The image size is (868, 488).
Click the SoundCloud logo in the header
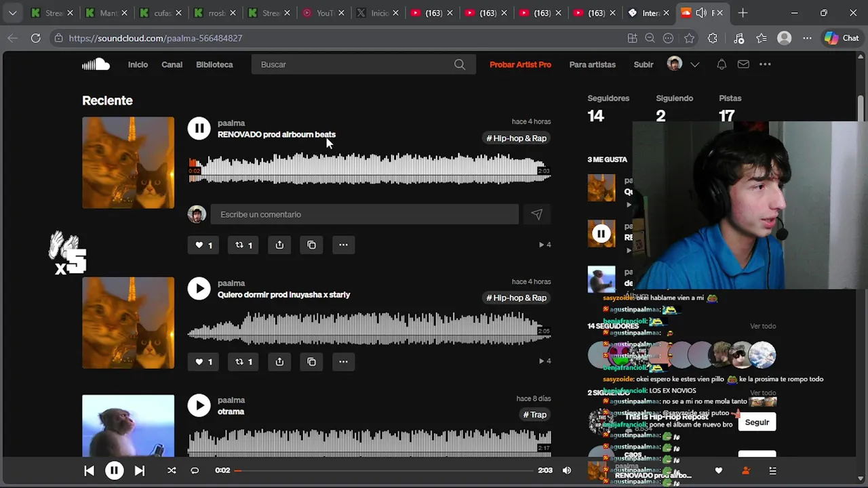pyautogui.click(x=96, y=64)
